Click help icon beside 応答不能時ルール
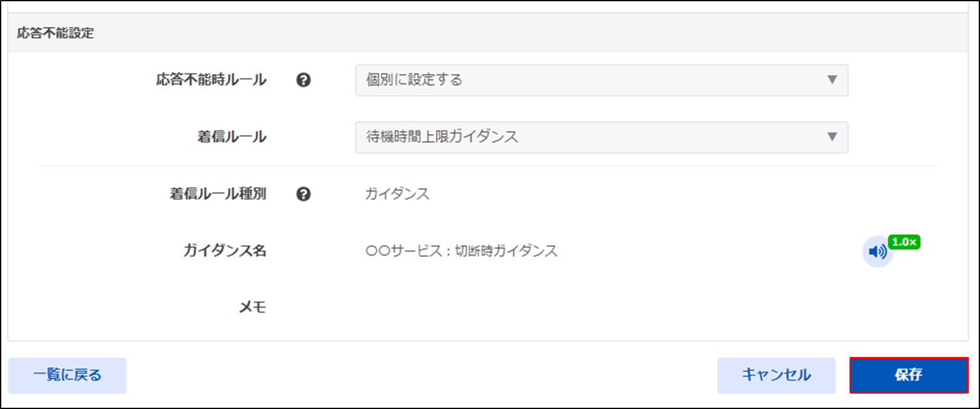This screenshot has width=980, height=409. [x=304, y=80]
